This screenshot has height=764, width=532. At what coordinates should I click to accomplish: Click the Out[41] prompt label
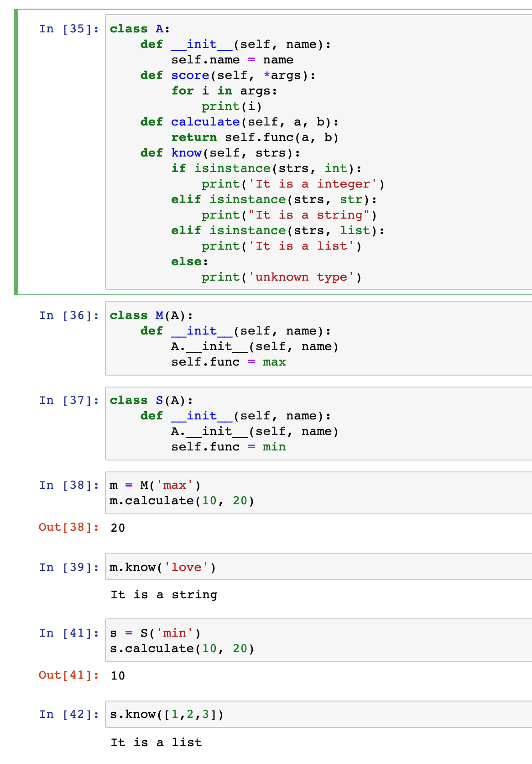69,675
